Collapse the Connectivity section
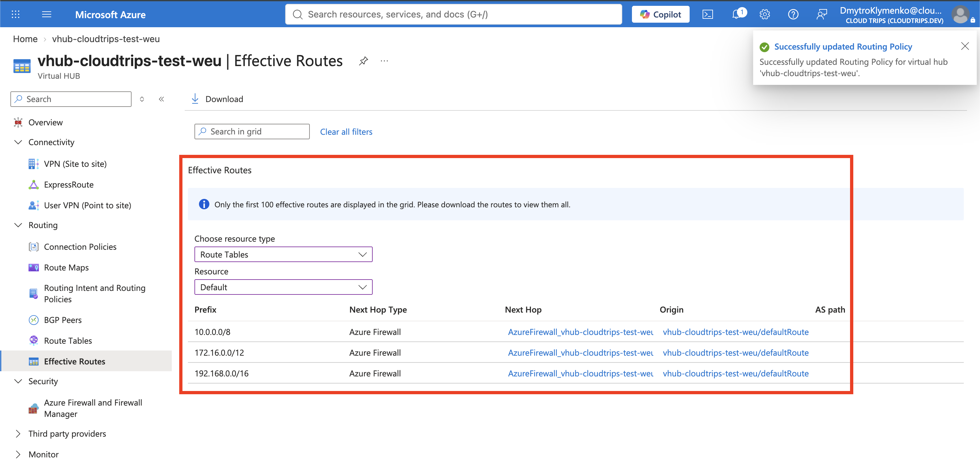 [18, 142]
